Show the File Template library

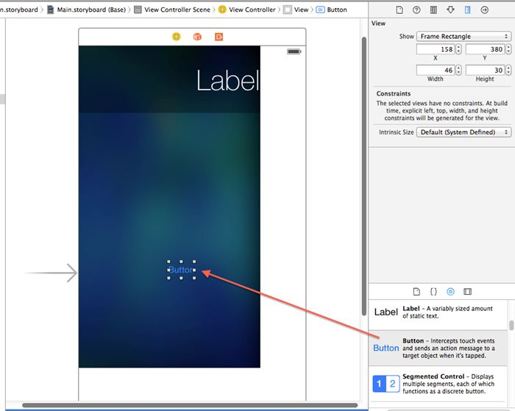pyautogui.click(x=416, y=292)
